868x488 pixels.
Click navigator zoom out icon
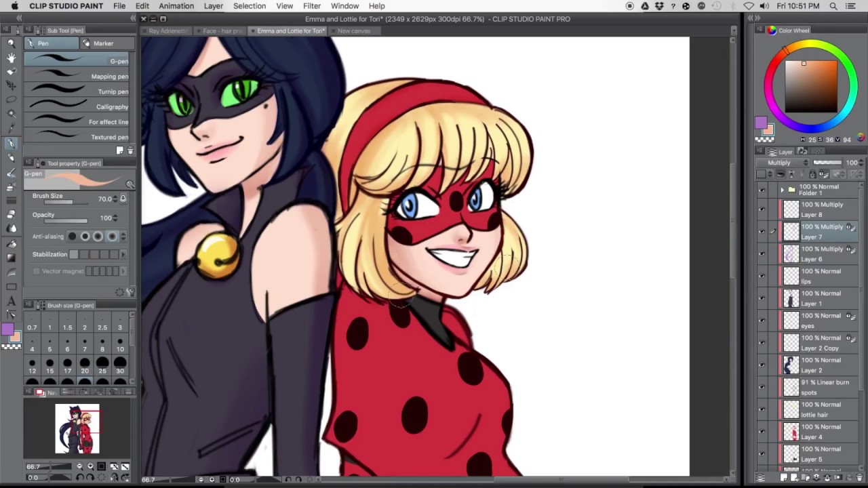[79, 466]
